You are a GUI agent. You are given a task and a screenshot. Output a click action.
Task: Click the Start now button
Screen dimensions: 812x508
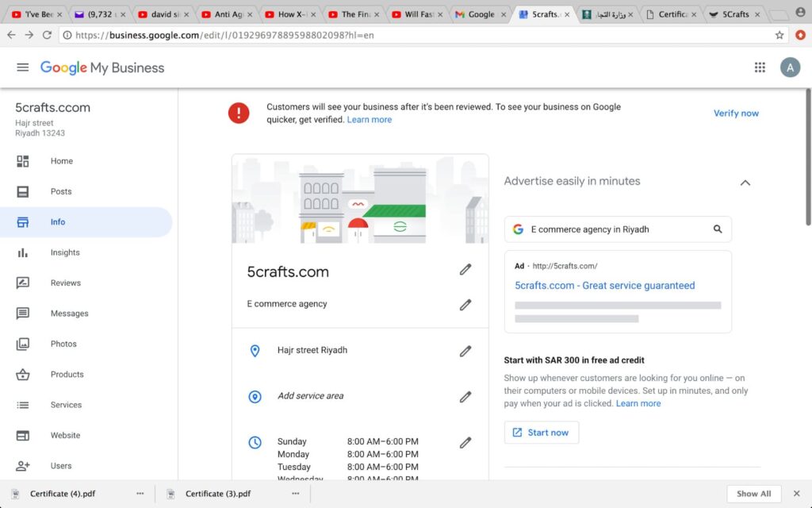coord(541,433)
